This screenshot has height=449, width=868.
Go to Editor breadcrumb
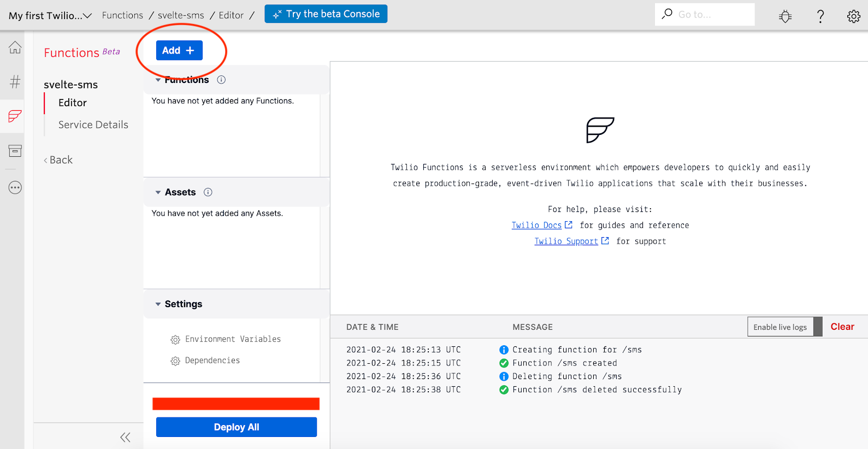click(x=231, y=15)
